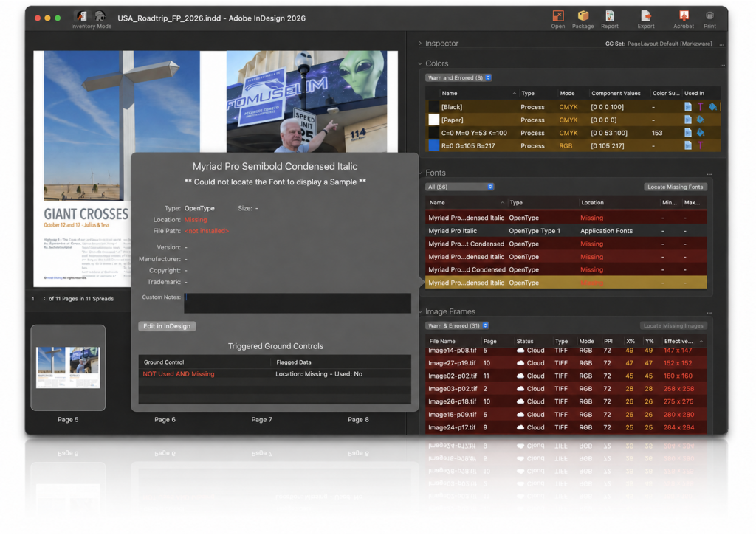Click the paint bucket icon in the [Paper] row
This screenshot has height=535, width=756.
tap(700, 120)
